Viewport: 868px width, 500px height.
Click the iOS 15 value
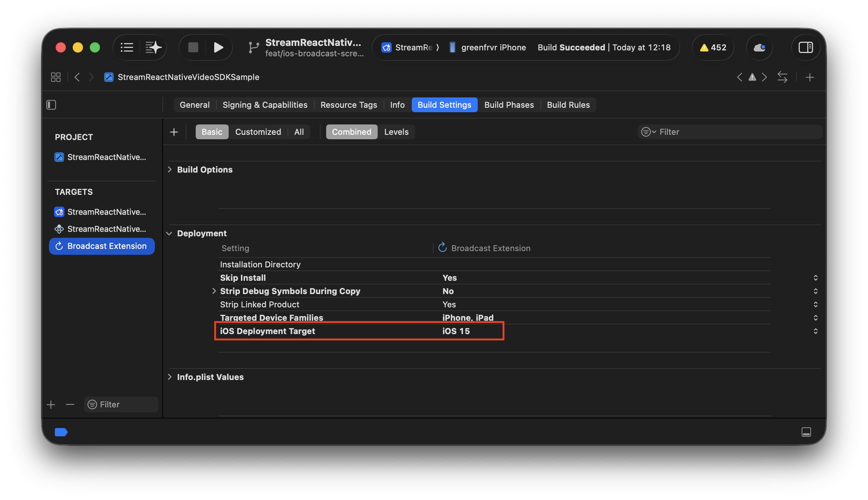(x=456, y=331)
